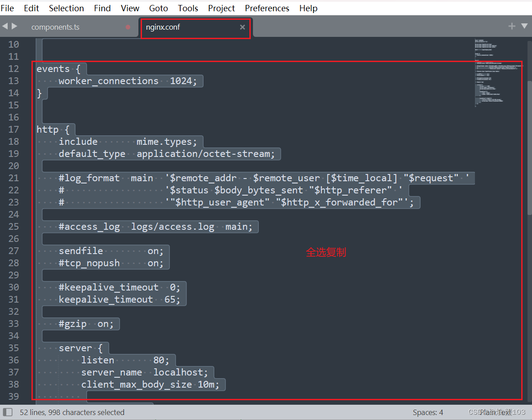Click the previous-tab left arrow icon
This screenshot has height=420, width=532.
pyautogui.click(x=5, y=26)
